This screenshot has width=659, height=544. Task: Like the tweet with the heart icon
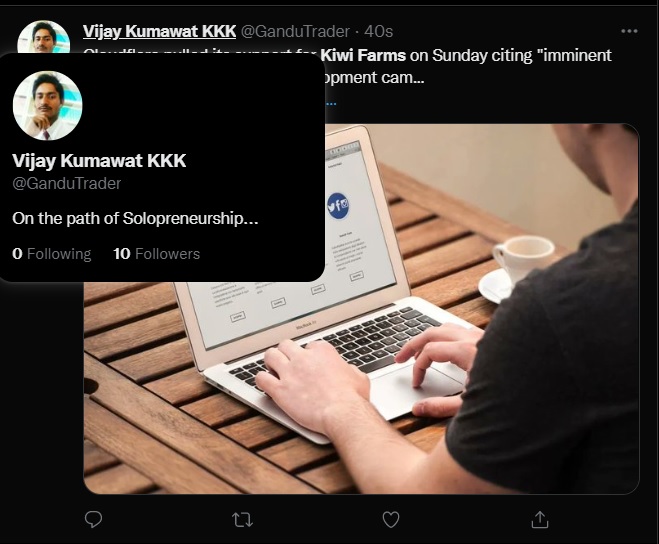click(x=391, y=520)
